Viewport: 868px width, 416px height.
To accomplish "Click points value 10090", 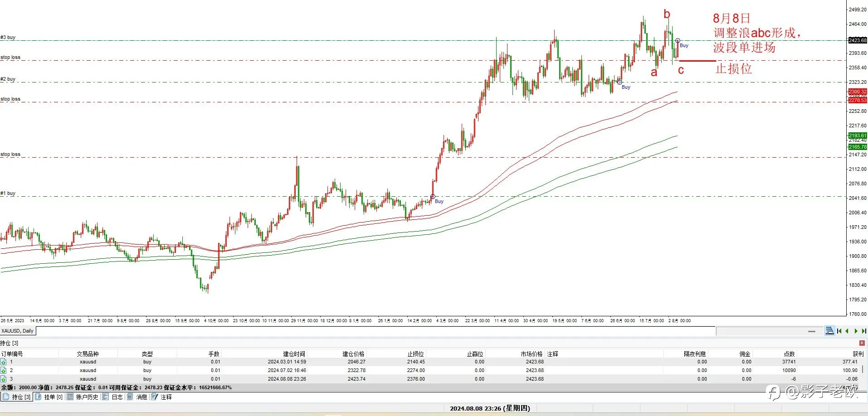I will point(789,370).
